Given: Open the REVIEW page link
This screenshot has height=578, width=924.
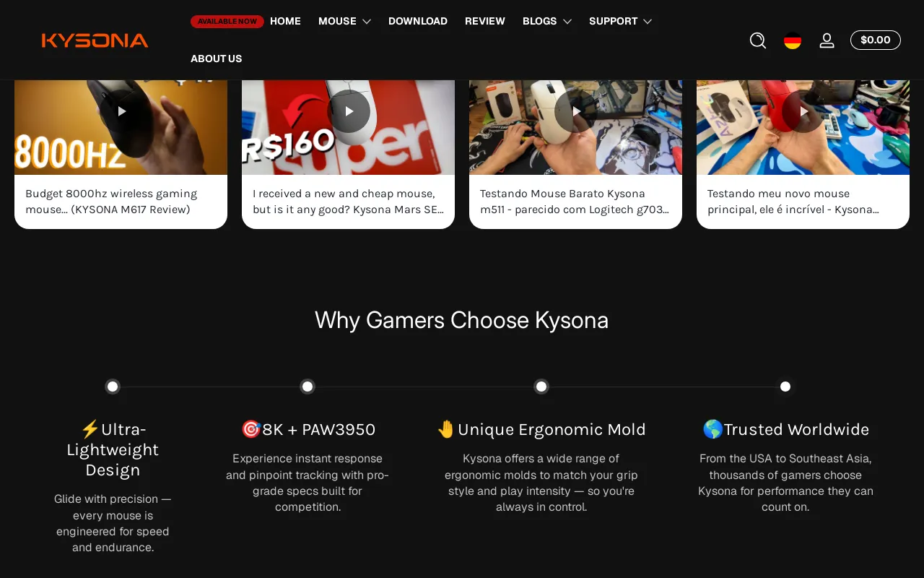Looking at the screenshot, I should 485,21.
